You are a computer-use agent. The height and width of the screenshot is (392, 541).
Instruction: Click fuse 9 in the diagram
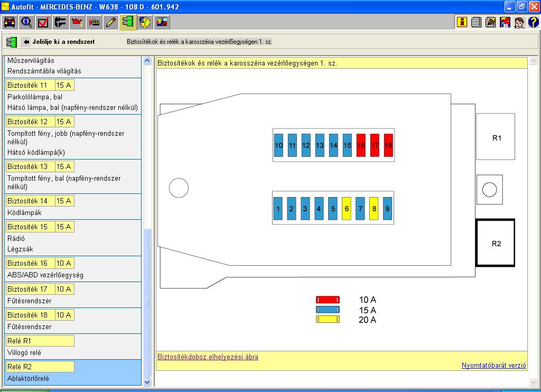click(387, 209)
